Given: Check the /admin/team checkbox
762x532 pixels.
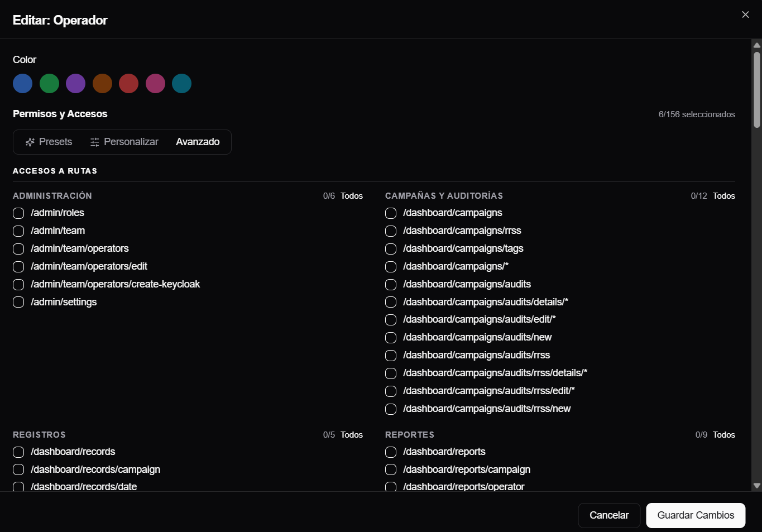Looking at the screenshot, I should click(x=18, y=231).
